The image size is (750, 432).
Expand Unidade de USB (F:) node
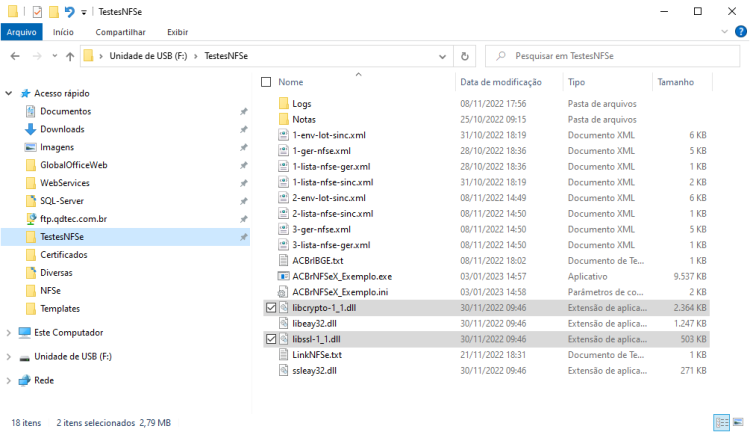9,356
